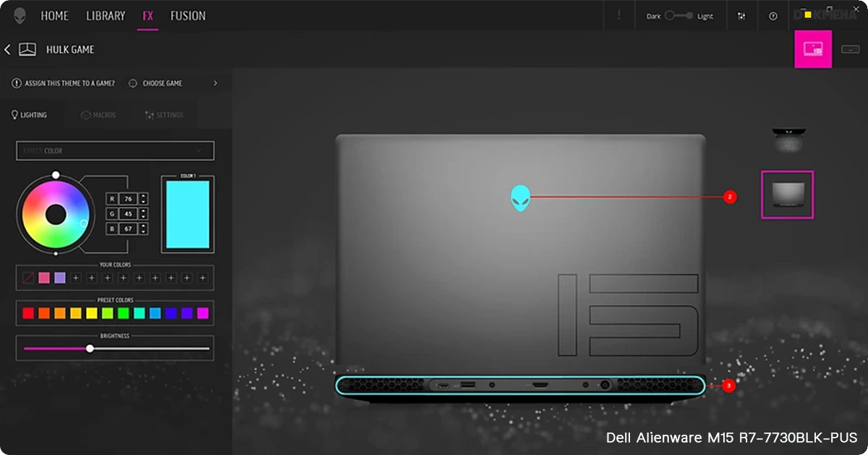Click the alien head logo zone on the laptop lid
The height and width of the screenshot is (455, 868).
click(520, 197)
